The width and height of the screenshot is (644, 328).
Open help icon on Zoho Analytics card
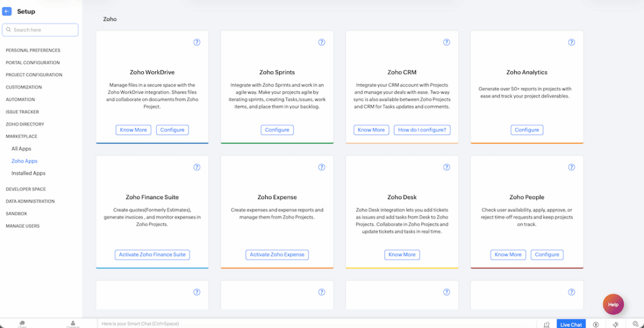tap(571, 42)
